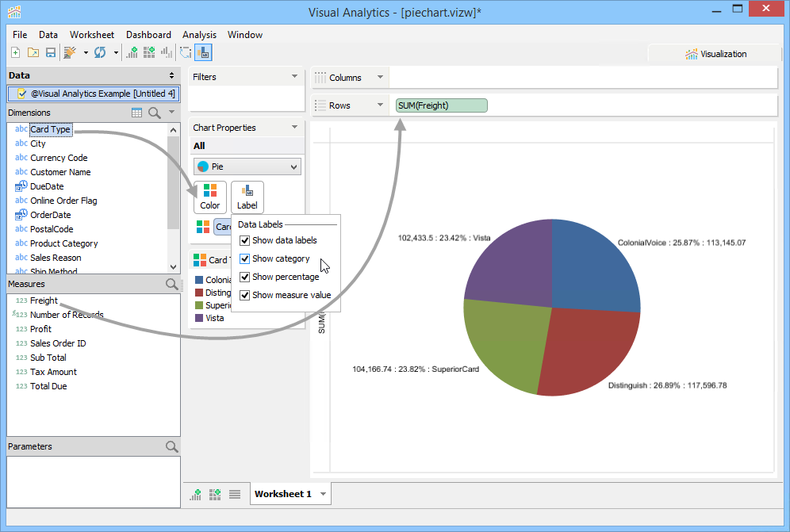Image resolution: width=790 pixels, height=532 pixels.
Task: Open the Worksheet 1 tab dropdown arrow
Action: click(x=324, y=494)
